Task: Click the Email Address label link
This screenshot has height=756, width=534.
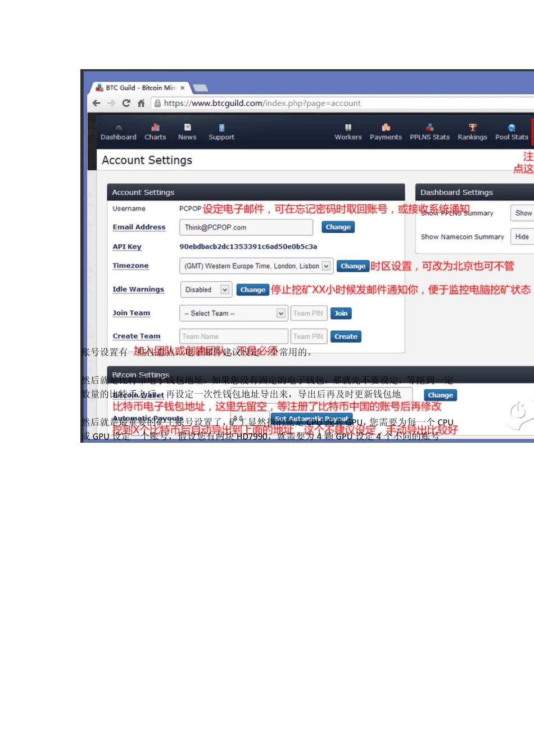Action: tap(139, 227)
